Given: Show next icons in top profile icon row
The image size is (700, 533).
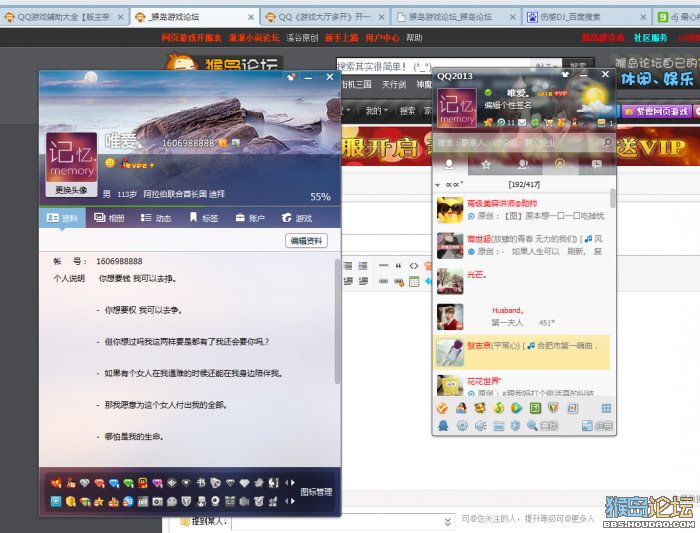Looking at the screenshot, I should (293, 483).
